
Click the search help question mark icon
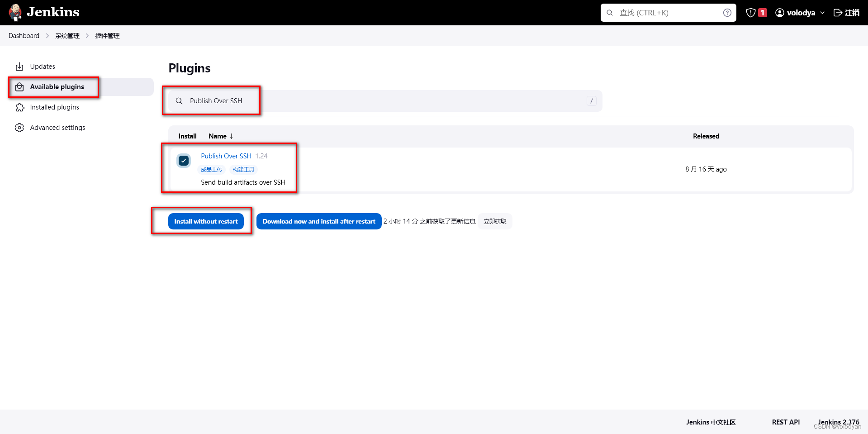(727, 13)
